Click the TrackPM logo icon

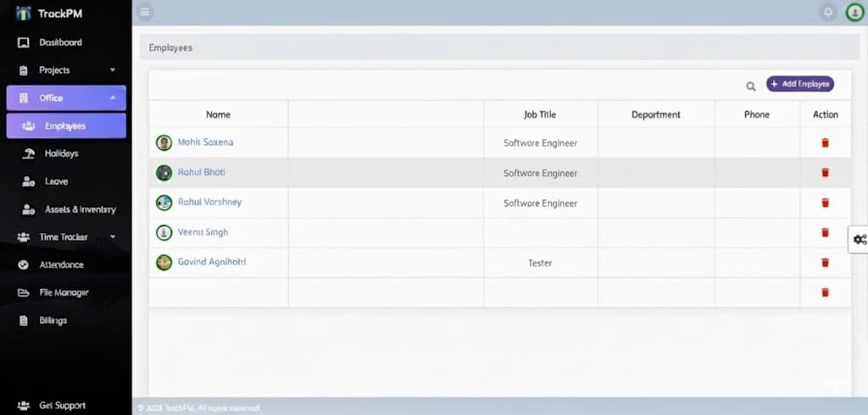[23, 14]
